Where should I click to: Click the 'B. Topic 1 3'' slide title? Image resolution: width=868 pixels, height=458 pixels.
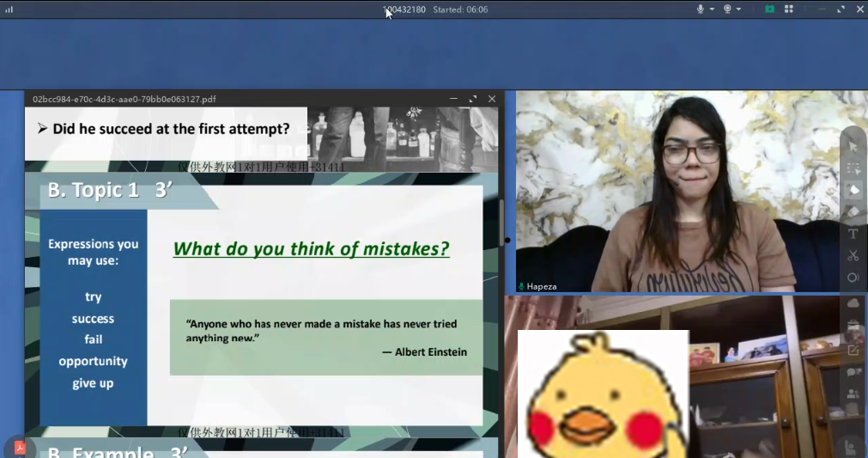(110, 190)
